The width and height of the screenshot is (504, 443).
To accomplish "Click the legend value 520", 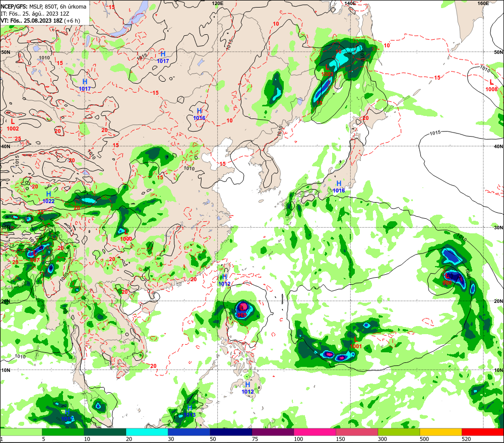I will point(466,439).
